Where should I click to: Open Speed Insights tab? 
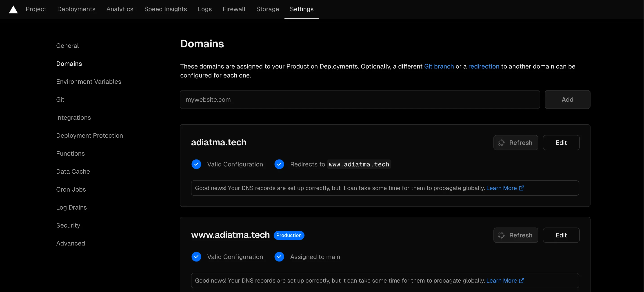[x=166, y=9]
